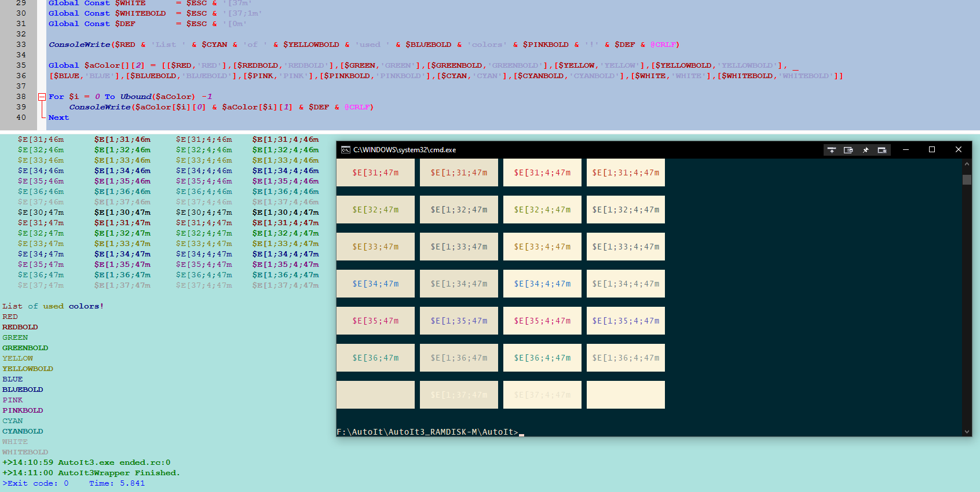The height and width of the screenshot is (492, 980).
Task: Close the cmd.exe console window
Action: (959, 150)
